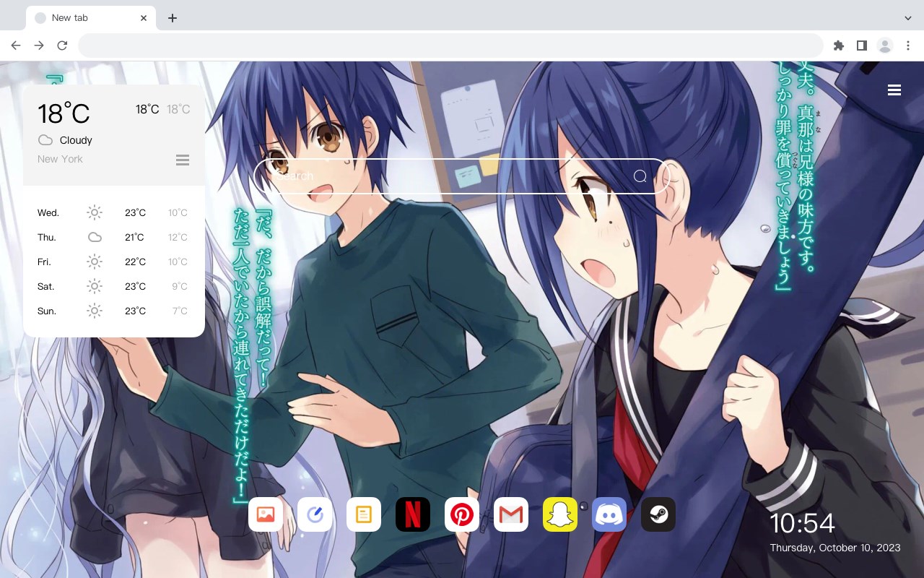The image size is (924, 578).
Task: Toggle the browser side panel icon
Action: pos(861,46)
